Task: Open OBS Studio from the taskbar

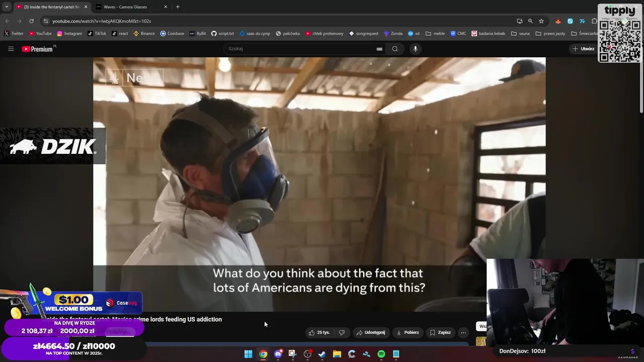Action: [307, 354]
